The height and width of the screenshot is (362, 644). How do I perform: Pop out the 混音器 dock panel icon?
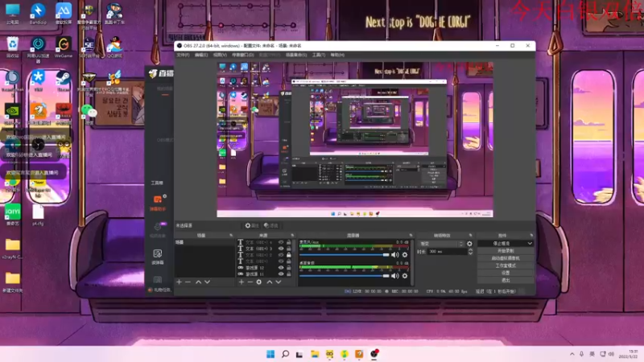click(411, 235)
